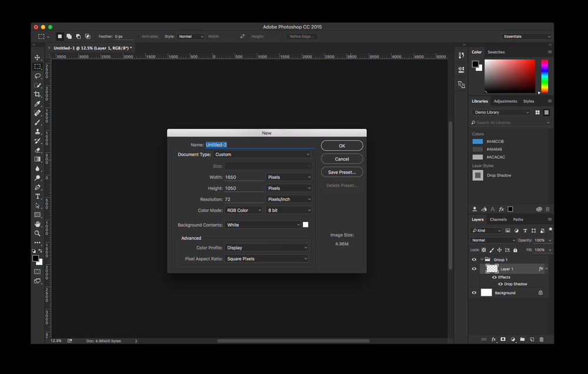Viewport: 588px width, 374px height.
Task: Switch to the Channels tab
Action: click(498, 219)
